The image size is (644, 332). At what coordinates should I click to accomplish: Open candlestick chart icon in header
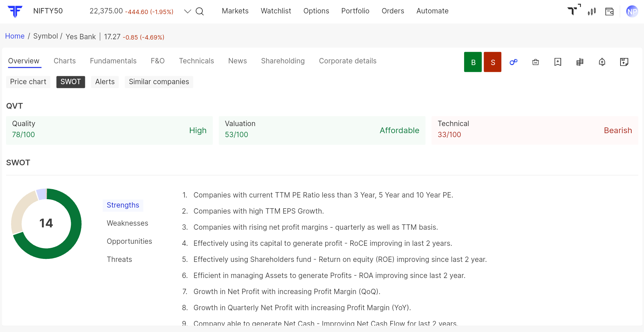pos(592,11)
